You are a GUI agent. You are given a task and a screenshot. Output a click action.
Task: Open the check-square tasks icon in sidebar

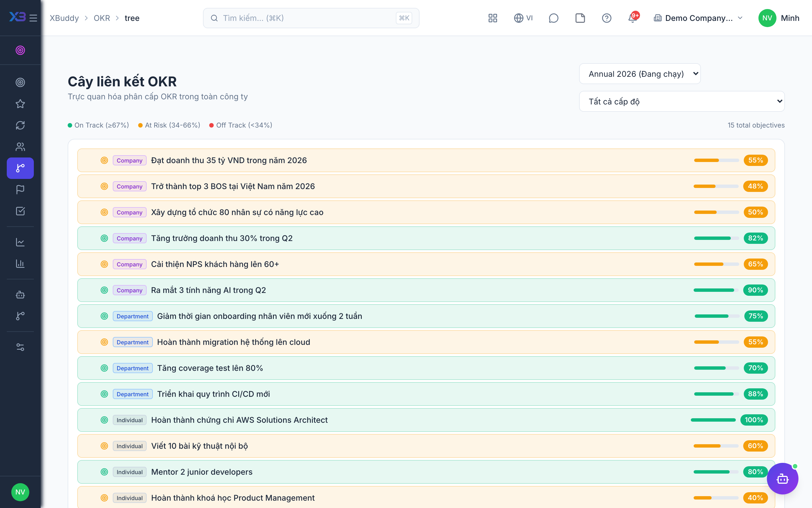click(x=20, y=211)
